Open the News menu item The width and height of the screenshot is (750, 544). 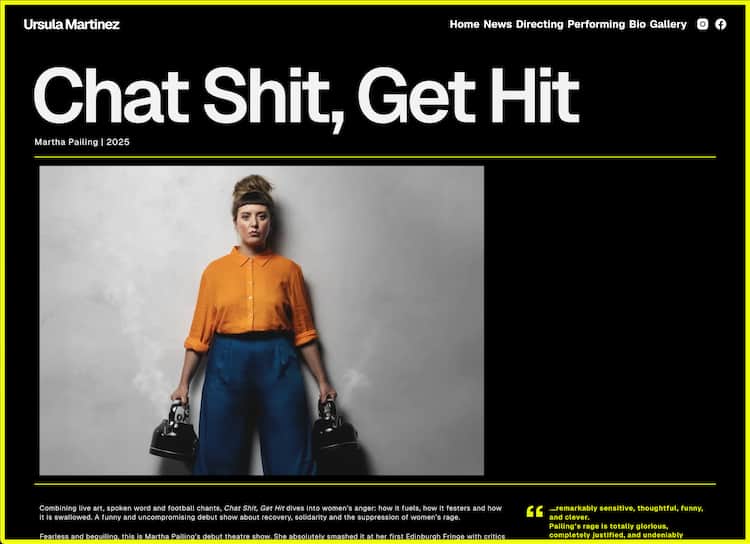click(497, 24)
